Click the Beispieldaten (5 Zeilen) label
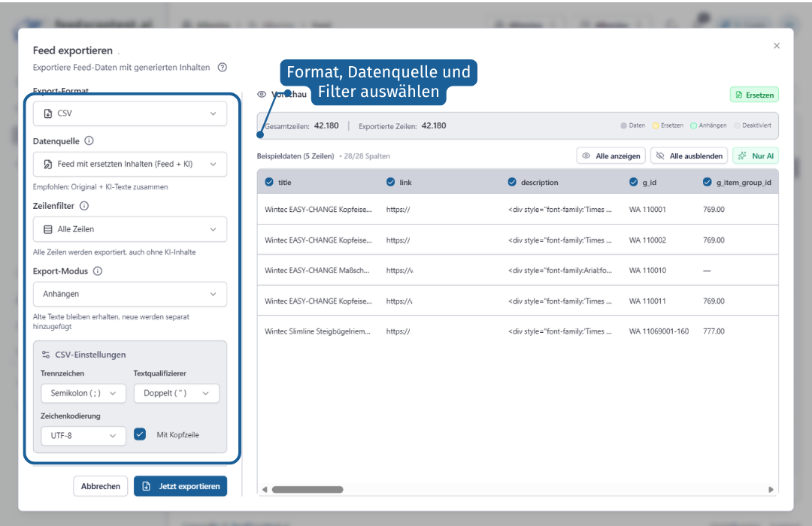The image size is (812, 526). (295, 156)
